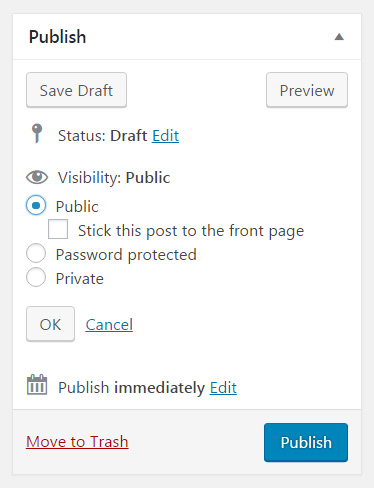Enable Stick this post to the front page checkbox
Screen dimensions: 374x488
58,229
